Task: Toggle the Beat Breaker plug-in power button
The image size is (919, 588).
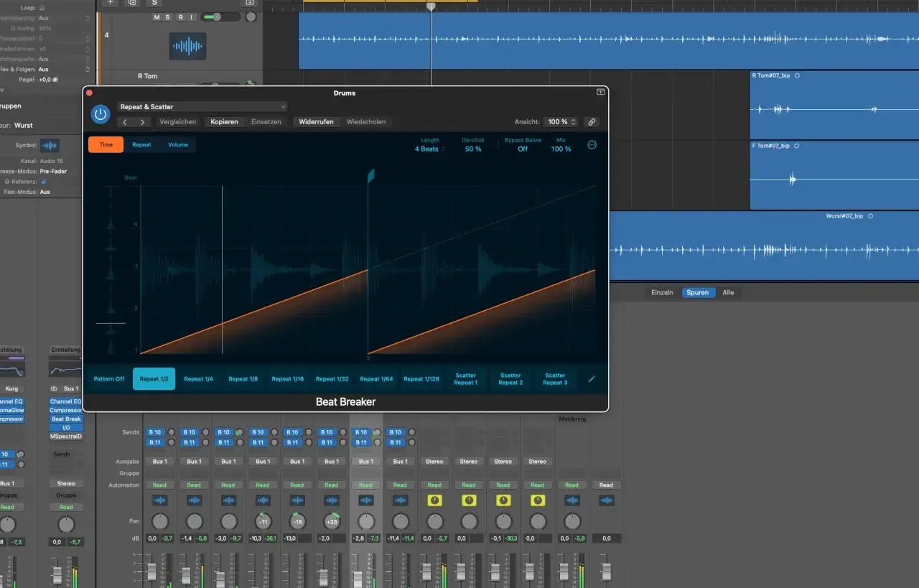Action: point(101,113)
